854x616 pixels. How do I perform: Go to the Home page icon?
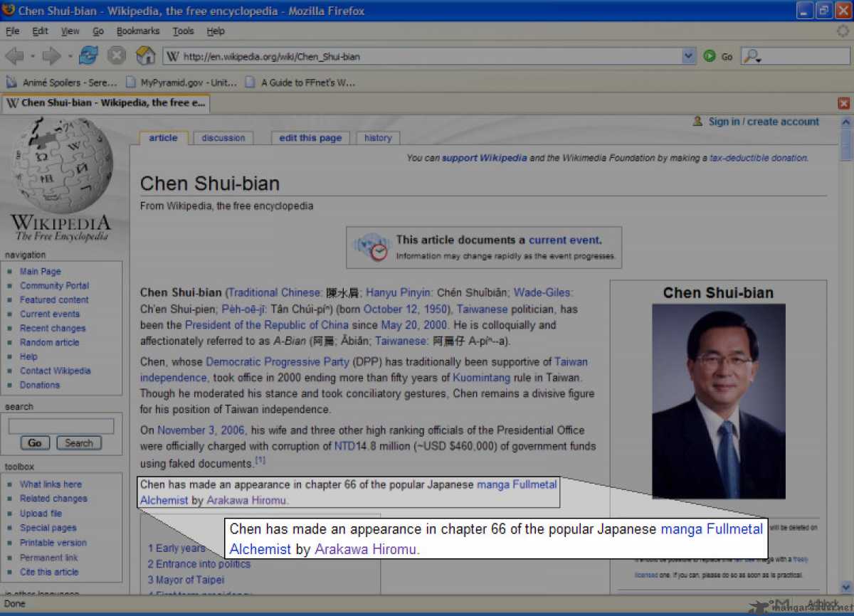click(x=145, y=56)
